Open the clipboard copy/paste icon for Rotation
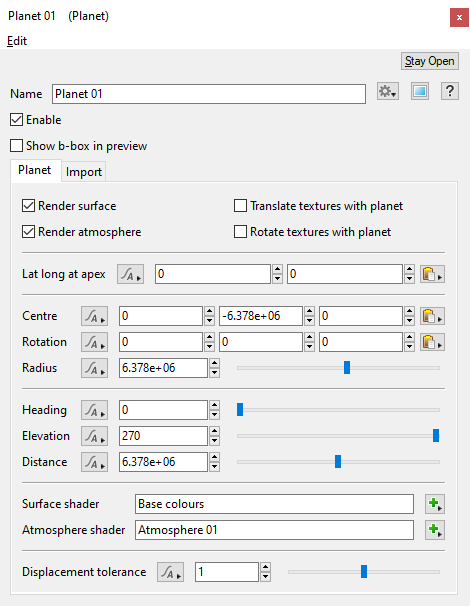 [x=432, y=342]
